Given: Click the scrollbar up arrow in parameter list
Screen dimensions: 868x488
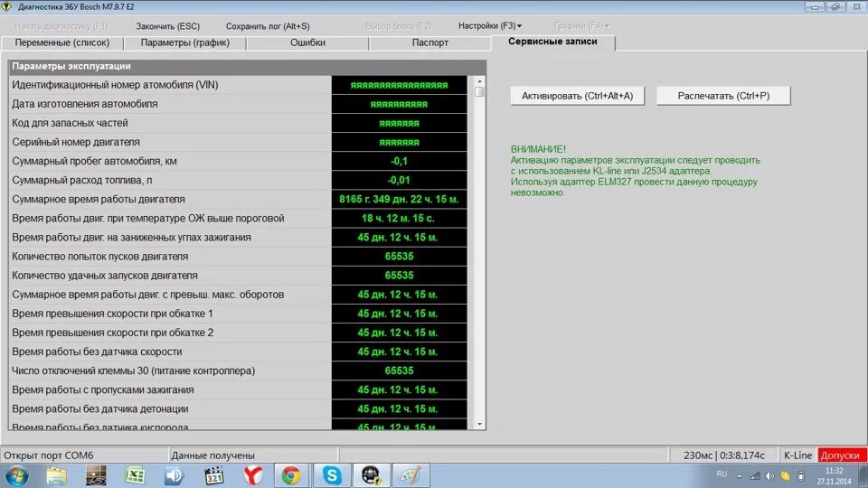Looking at the screenshot, I should pyautogui.click(x=479, y=80).
